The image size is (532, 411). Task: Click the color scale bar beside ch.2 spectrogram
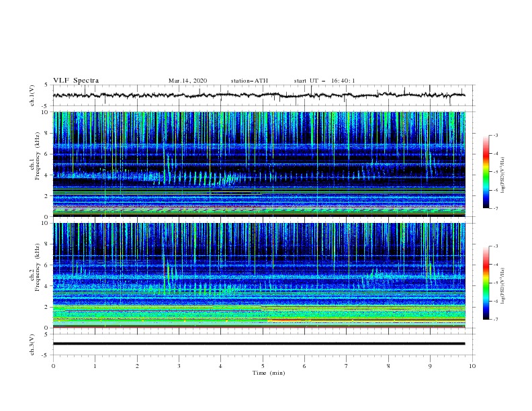pyautogui.click(x=486, y=283)
